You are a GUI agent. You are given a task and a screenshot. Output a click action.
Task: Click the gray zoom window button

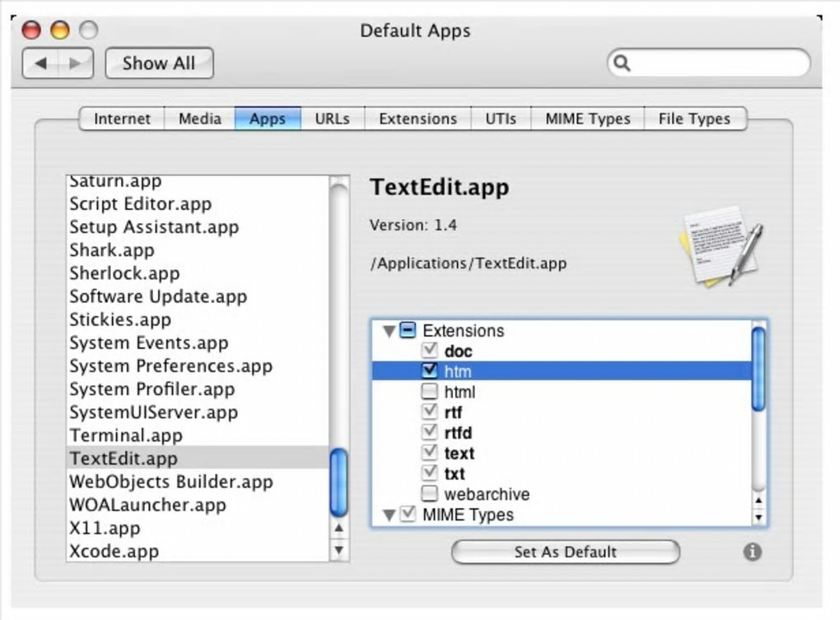[88, 30]
